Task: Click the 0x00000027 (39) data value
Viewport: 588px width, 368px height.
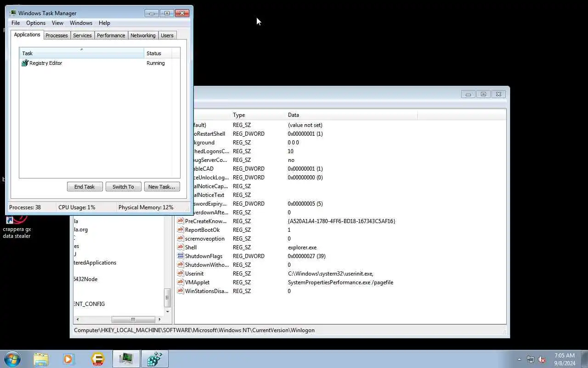Action: (x=306, y=256)
